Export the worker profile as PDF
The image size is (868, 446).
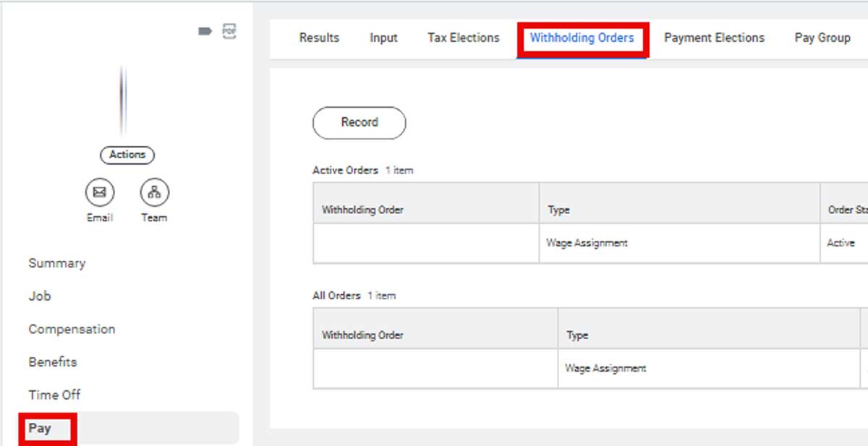click(x=229, y=31)
